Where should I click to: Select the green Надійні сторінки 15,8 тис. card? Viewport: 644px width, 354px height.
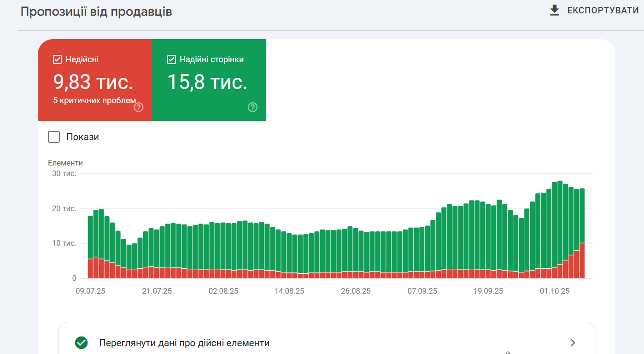209,80
